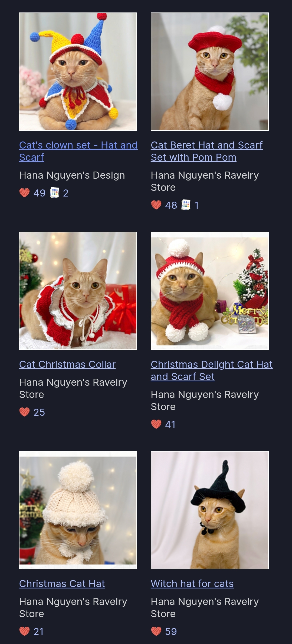Image resolution: width=292 pixels, height=644 pixels.
Task: Open Cat's clown set - Hat and Scarf link
Action: [78, 151]
